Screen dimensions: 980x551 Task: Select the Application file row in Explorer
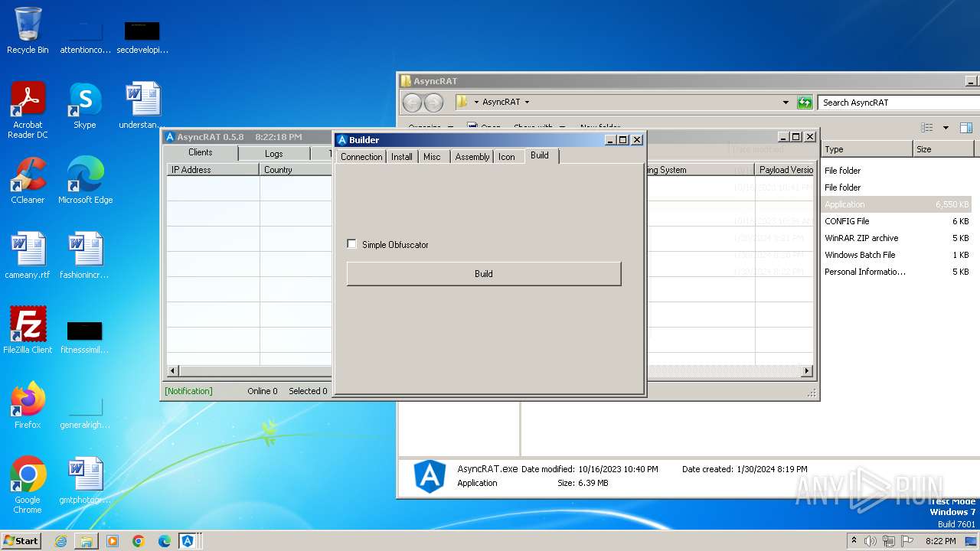pos(897,204)
